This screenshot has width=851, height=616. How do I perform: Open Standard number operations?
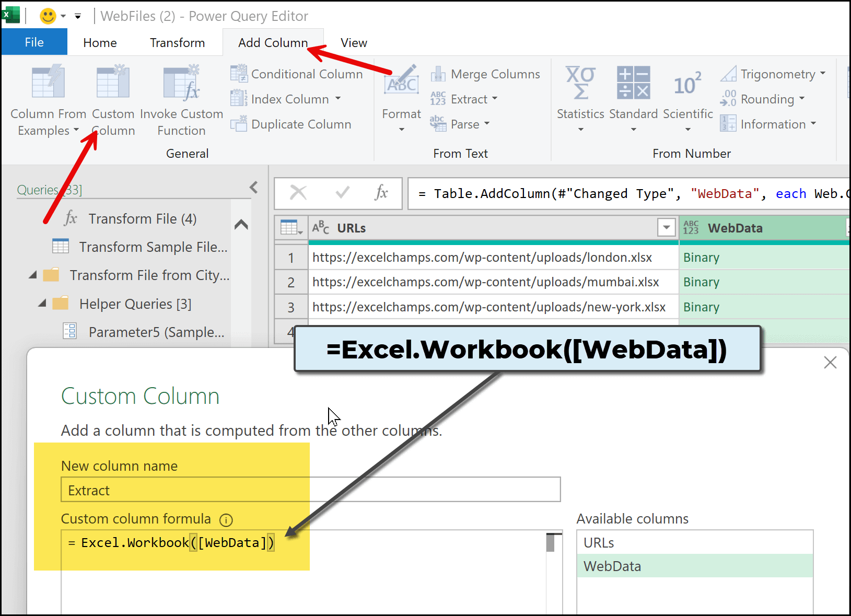(633, 84)
